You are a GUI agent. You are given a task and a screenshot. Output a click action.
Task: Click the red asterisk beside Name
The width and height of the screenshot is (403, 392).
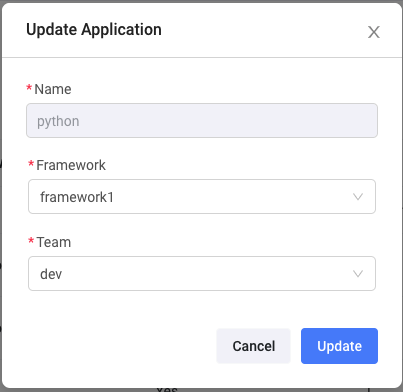coord(29,88)
